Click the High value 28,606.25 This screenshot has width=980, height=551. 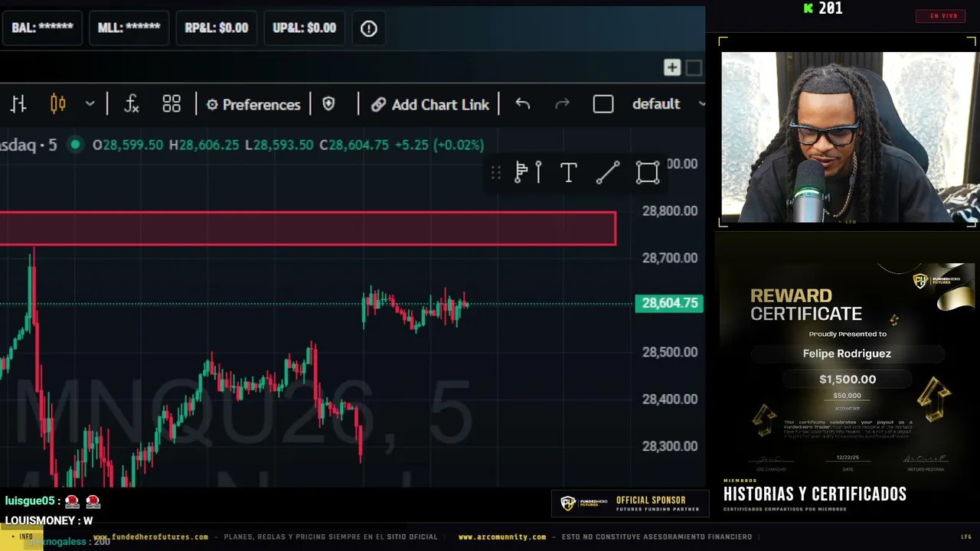(204, 145)
